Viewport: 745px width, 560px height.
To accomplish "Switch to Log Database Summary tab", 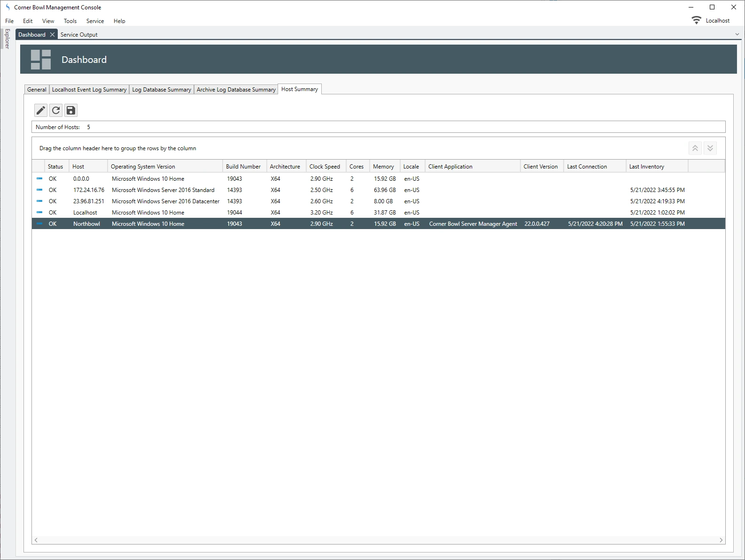I will pyautogui.click(x=162, y=90).
